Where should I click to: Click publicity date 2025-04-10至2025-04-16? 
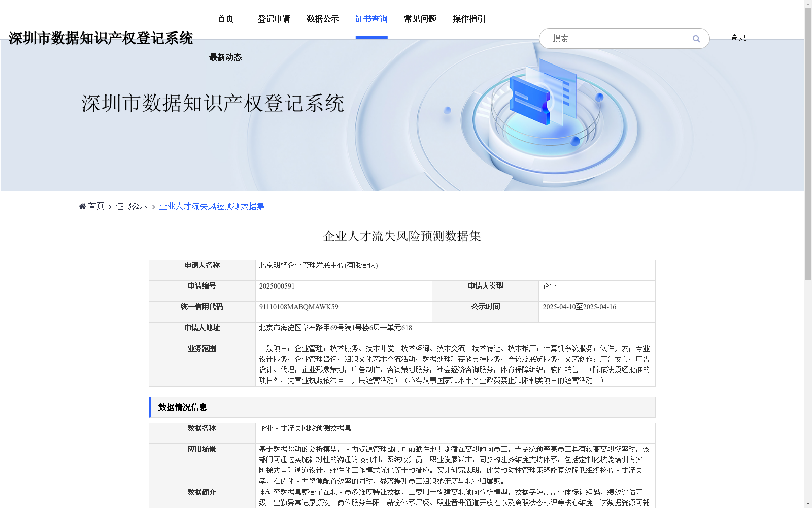[x=579, y=307]
